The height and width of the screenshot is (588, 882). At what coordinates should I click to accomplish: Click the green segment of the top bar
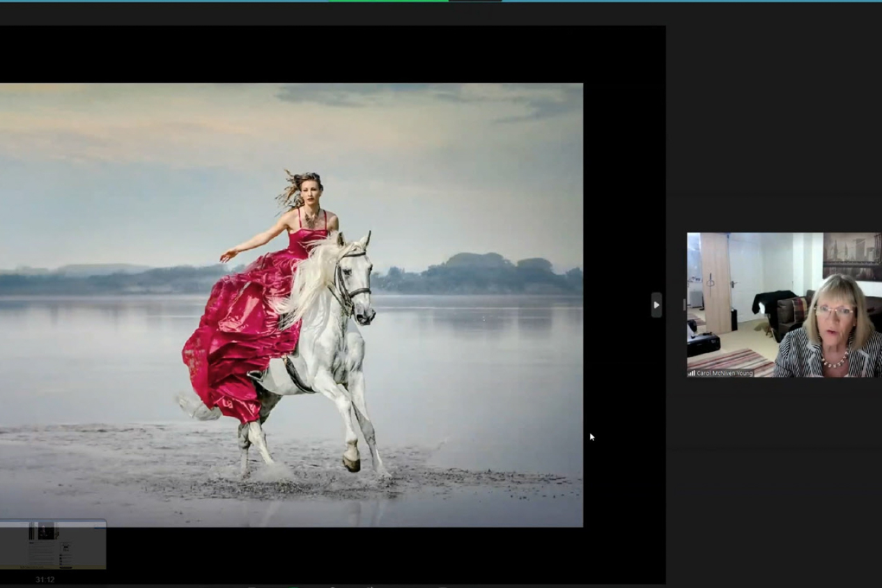tap(389, 1)
